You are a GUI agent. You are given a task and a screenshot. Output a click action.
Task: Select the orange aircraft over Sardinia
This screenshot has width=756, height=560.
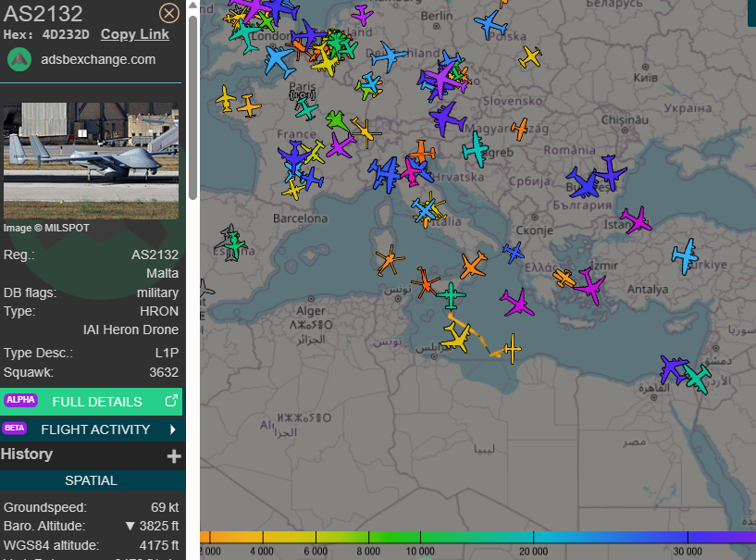(390, 260)
